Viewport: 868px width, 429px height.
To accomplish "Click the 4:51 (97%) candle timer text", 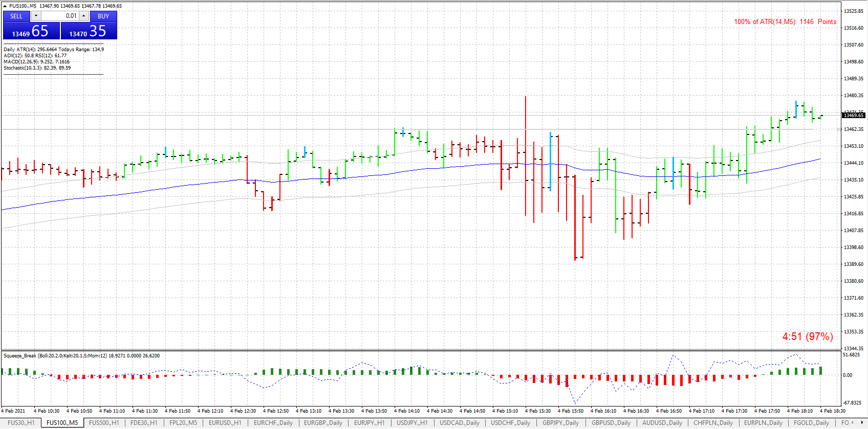I will pos(808,336).
